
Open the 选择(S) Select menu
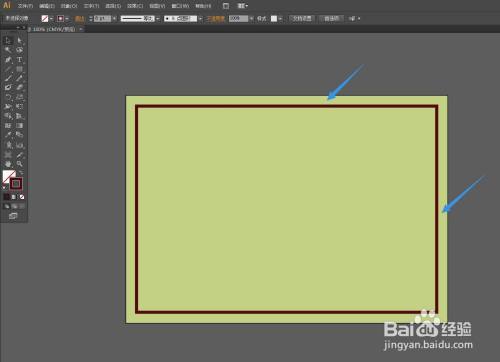113,6
